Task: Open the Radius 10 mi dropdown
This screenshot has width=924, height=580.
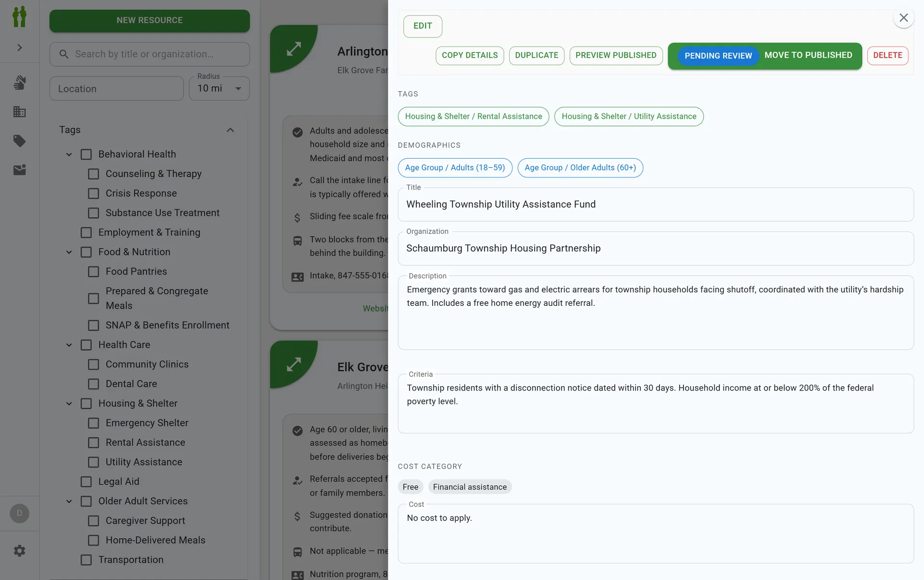Action: tap(219, 88)
